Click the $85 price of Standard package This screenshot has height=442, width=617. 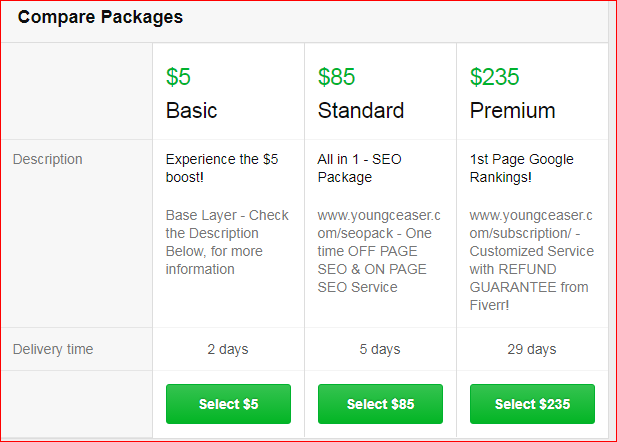pos(337,76)
